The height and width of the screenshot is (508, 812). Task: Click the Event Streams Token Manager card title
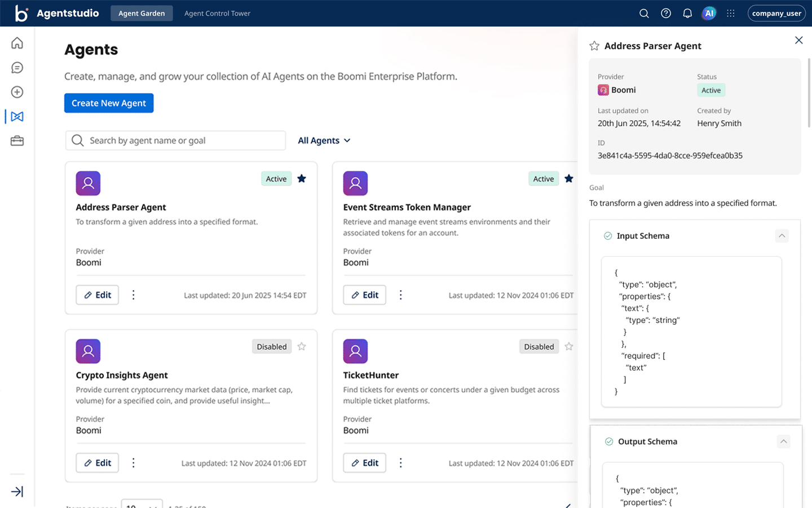pyautogui.click(x=407, y=207)
